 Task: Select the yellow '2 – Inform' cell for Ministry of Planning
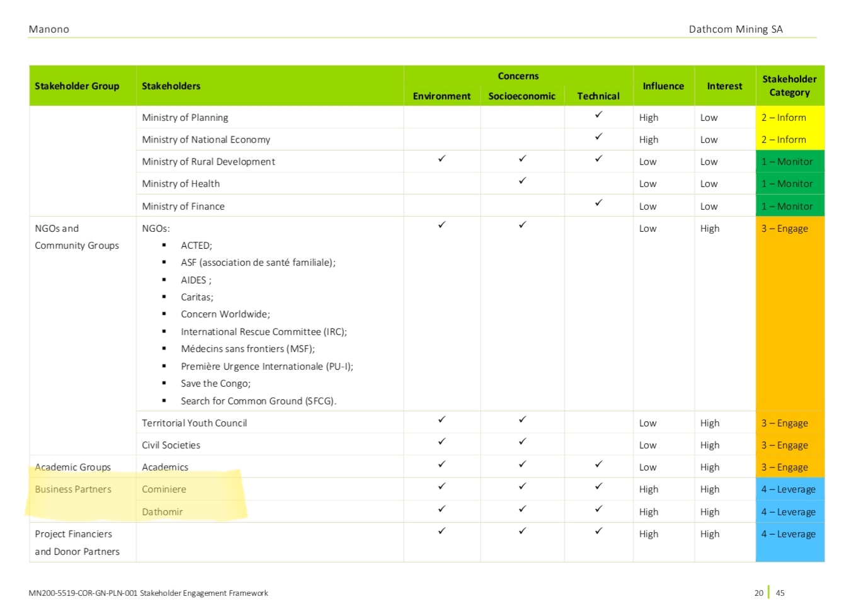[789, 118]
